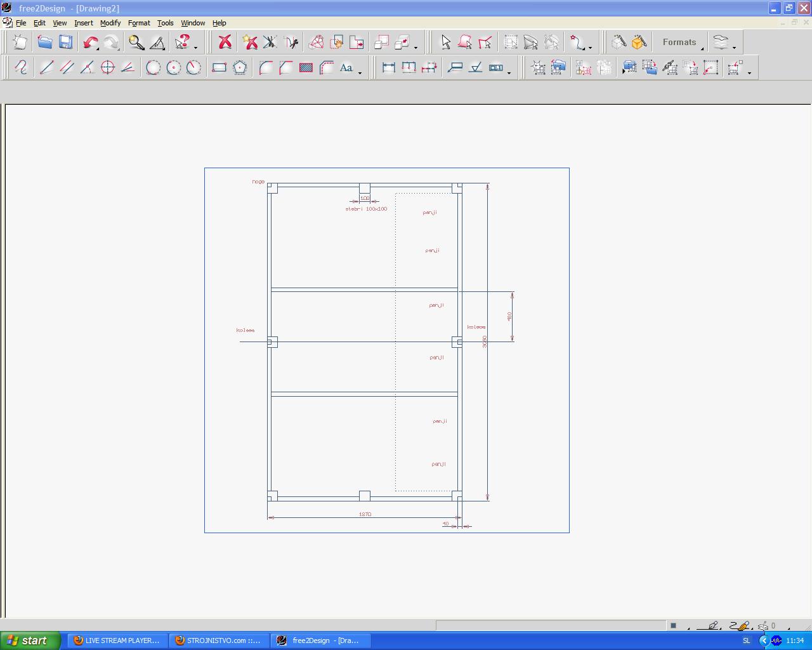Open the Windows Start menu
Image resolution: width=812 pixels, height=650 pixels.
coord(30,640)
